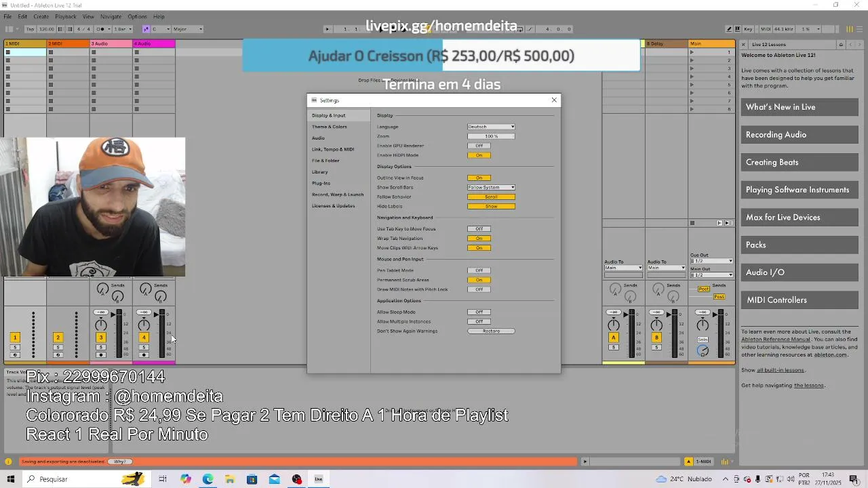Click the Ableton Live taskbar icon

[x=319, y=479]
